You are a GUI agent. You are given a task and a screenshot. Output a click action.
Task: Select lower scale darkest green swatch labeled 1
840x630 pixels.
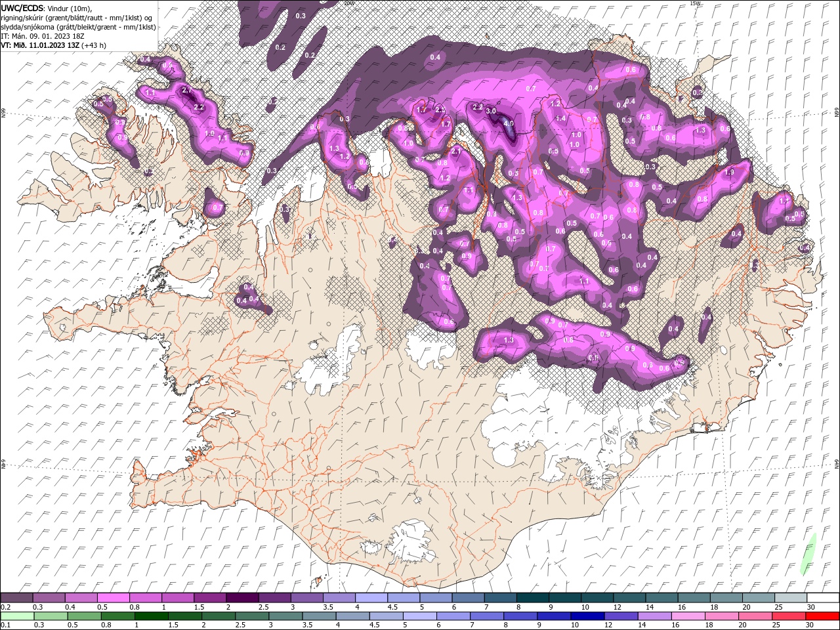pyautogui.click(x=151, y=616)
